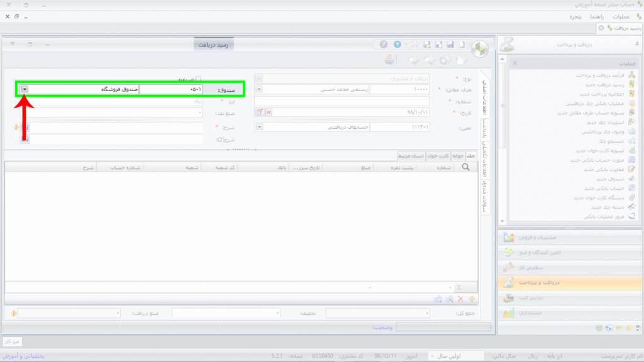
Task: Click the new blank document icon in the receipt toolbar
Action: [x=462, y=45]
